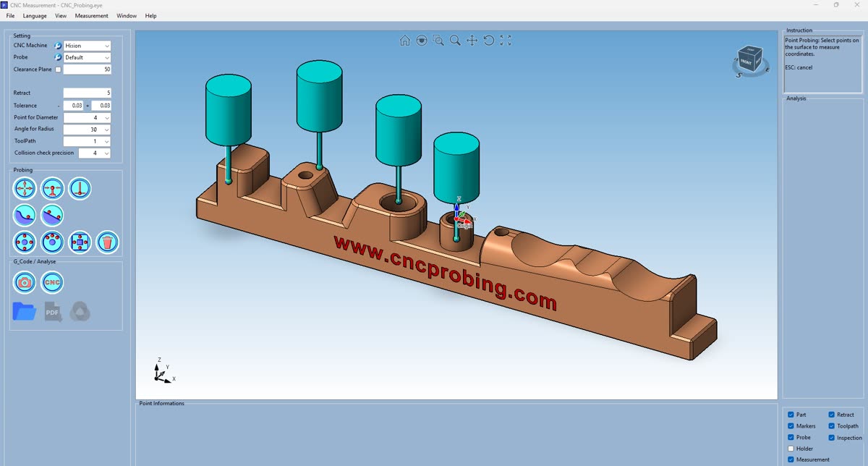868x466 pixels.
Task: Uncheck the Inspection checkbox
Action: pos(831,437)
